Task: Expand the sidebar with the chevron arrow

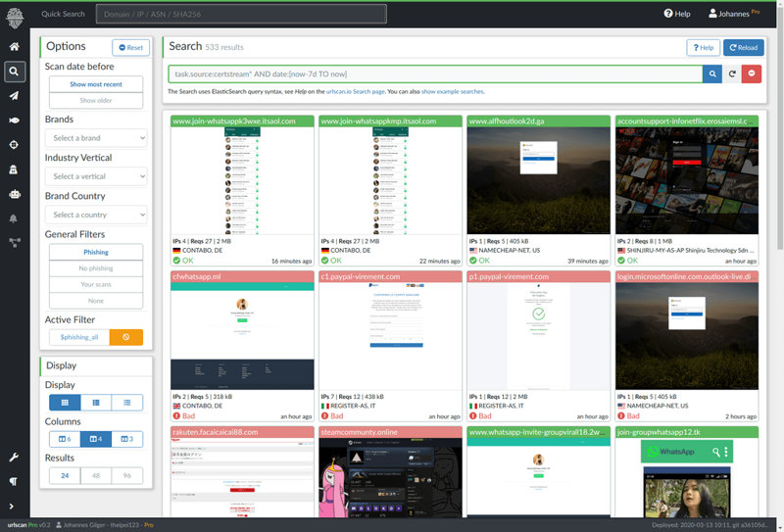Action: tap(12, 506)
